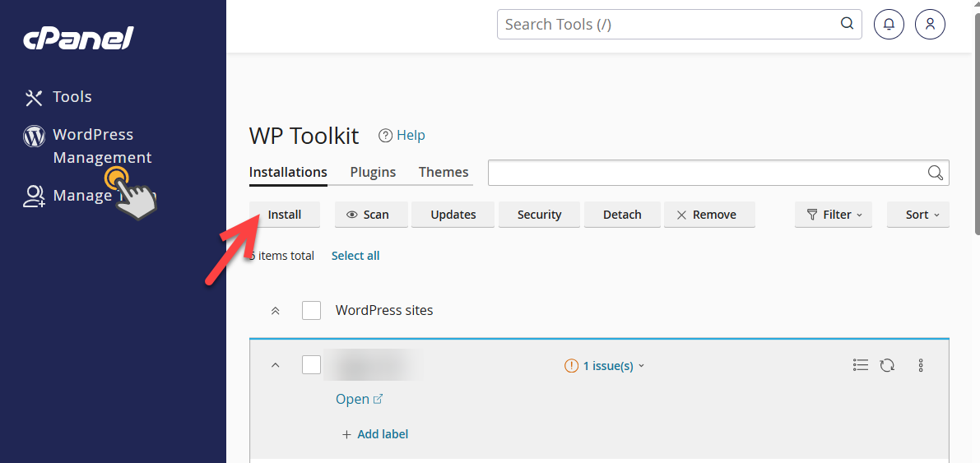980x463 pixels.
Task: Click the Install button
Action: pos(285,215)
